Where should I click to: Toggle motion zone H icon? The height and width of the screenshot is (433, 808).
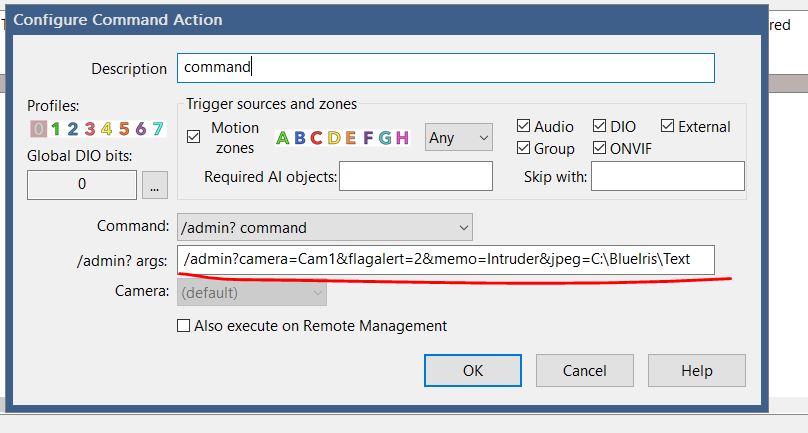402,138
